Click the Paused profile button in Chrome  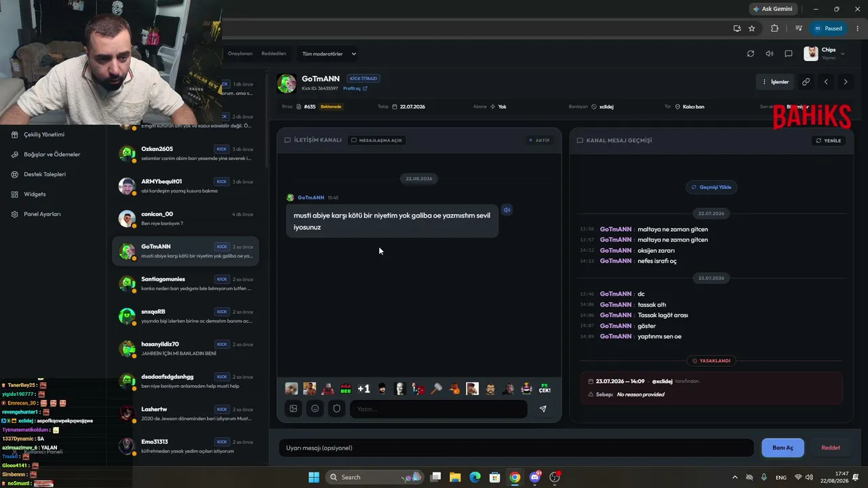828,28
